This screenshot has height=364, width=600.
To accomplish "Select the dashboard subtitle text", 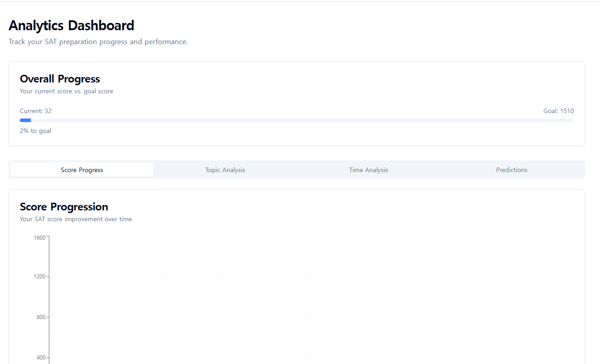I will [x=98, y=41].
